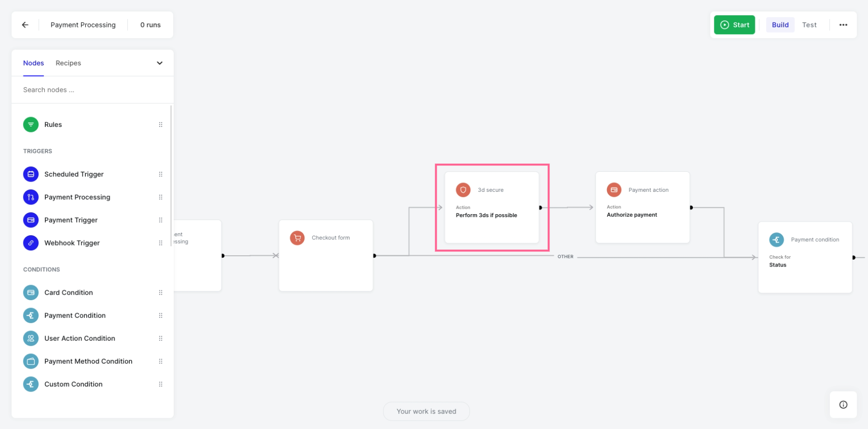Open the three-dot more options menu
This screenshot has width=868, height=429.
point(843,25)
